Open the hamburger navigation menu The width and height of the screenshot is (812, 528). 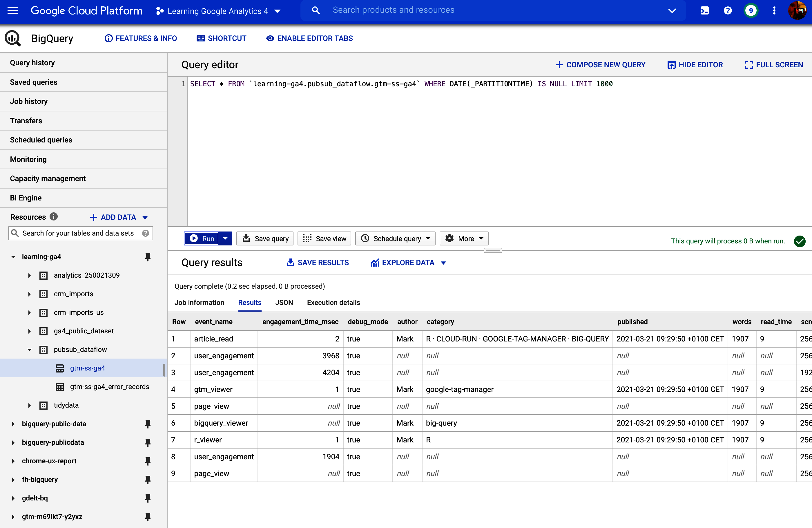coord(13,10)
